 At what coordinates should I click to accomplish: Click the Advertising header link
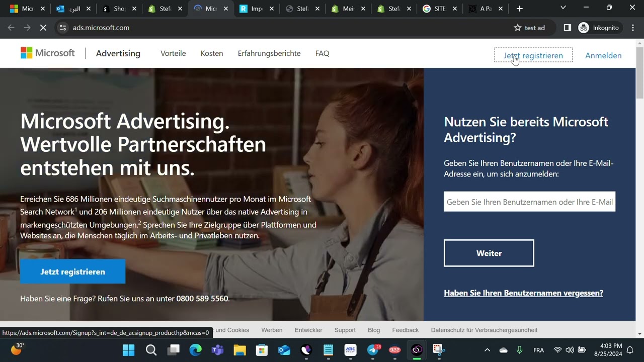pyautogui.click(x=118, y=53)
